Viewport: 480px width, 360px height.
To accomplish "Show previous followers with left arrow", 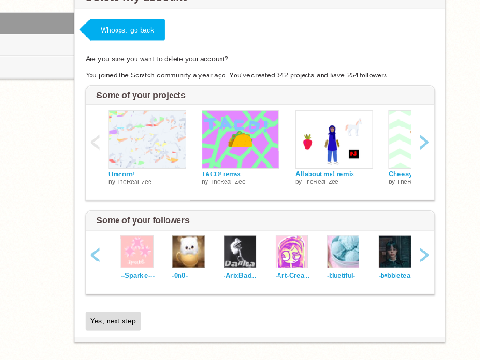I will 96,255.
